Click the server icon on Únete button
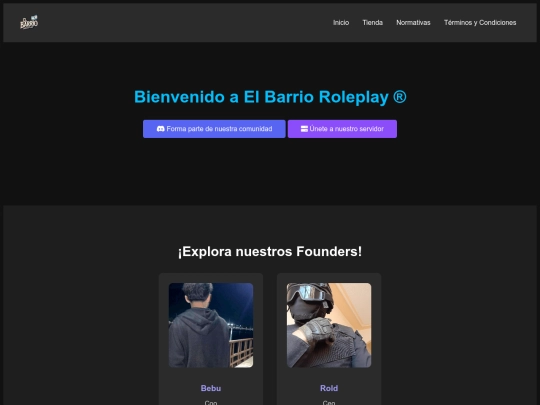This screenshot has width=540, height=405. tap(304, 129)
